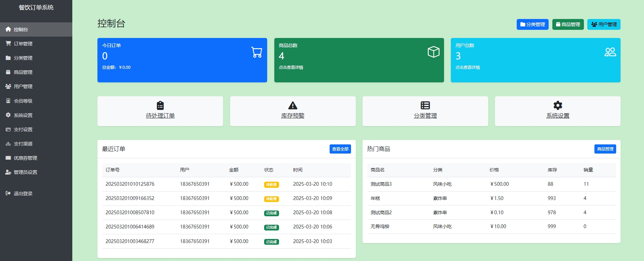Open the 待处理订单 quick link
Viewport: 644px width, 261px height.
coord(160,116)
